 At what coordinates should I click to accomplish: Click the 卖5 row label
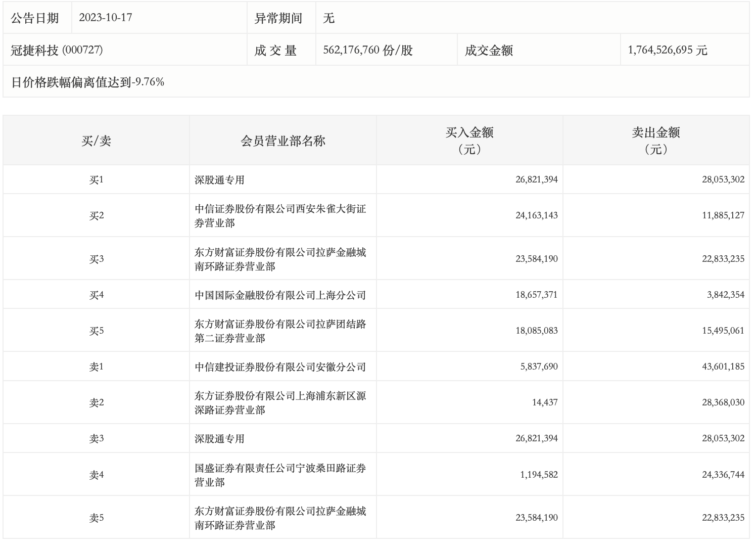pos(96,518)
